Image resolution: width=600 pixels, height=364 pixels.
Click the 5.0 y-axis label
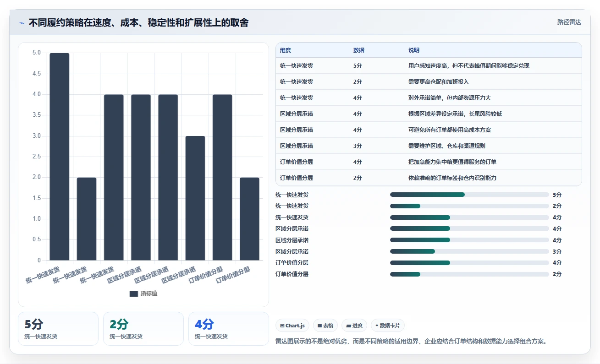[36, 53]
